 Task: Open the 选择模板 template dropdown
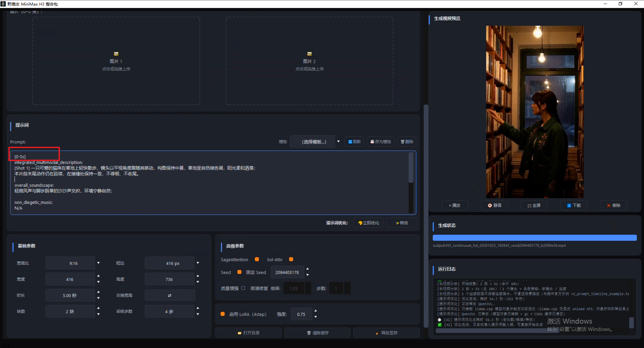[x=315, y=142]
